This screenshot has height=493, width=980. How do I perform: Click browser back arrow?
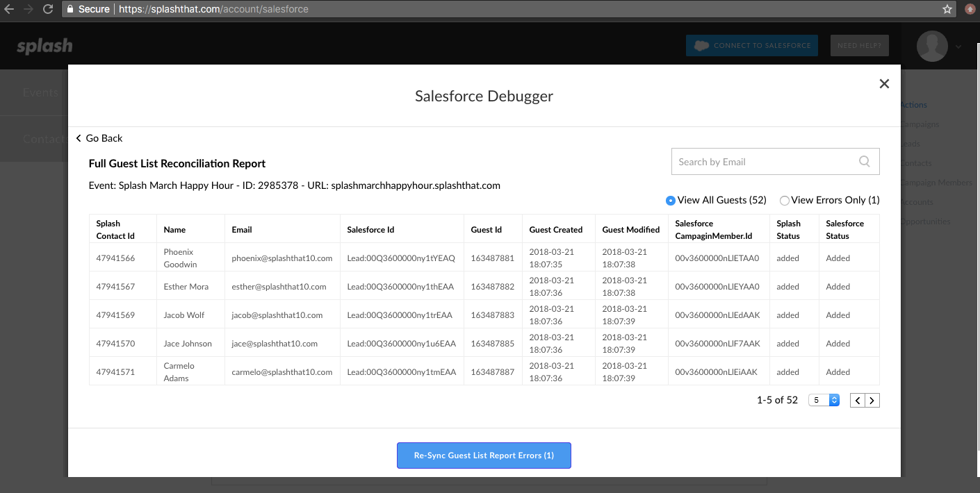(x=9, y=9)
